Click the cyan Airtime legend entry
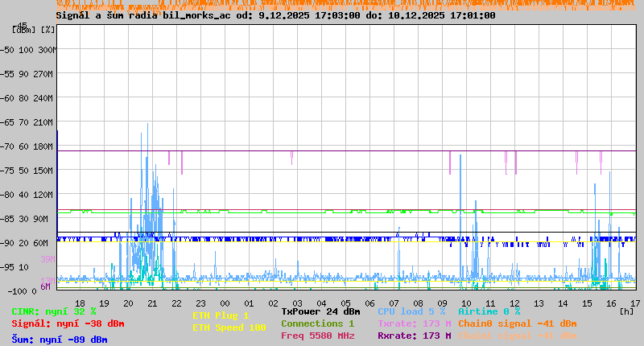Image resolution: width=644 pixels, height=346 pixels. [489, 311]
